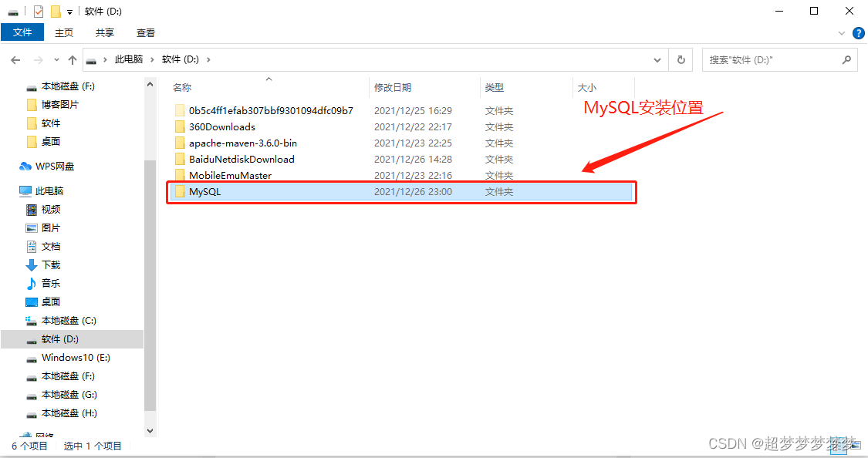Open 下载 in the navigation pane
Image resolution: width=868 pixels, height=458 pixels.
coord(51,265)
